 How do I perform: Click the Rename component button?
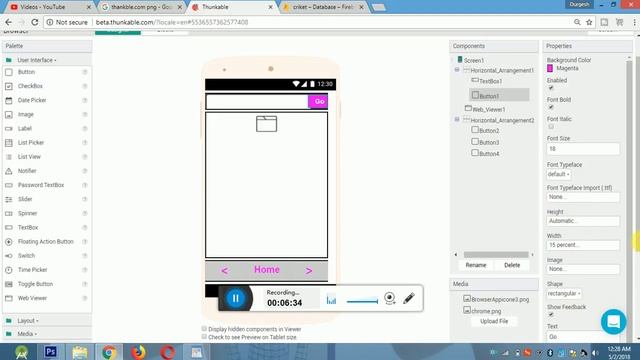(x=476, y=265)
